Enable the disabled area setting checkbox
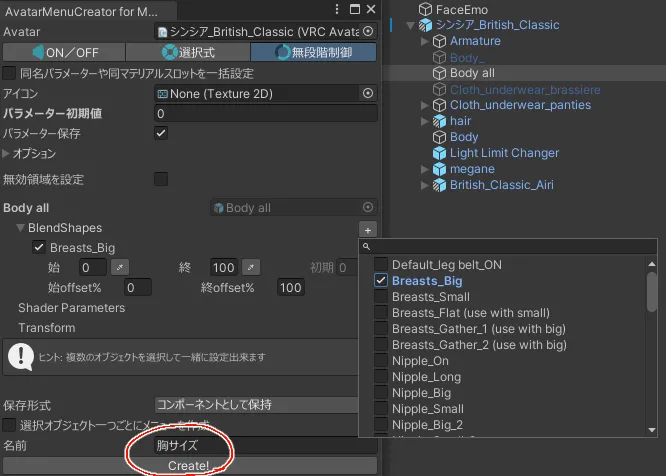The width and height of the screenshot is (666, 476). coord(161,179)
